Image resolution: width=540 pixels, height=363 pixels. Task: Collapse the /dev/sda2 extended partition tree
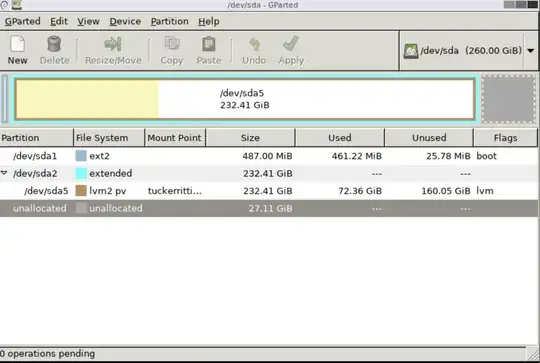click(x=4, y=173)
